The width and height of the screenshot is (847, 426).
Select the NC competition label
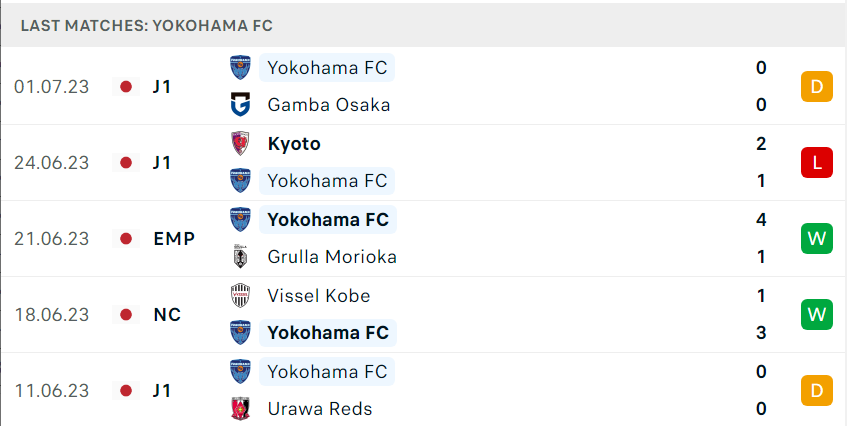167,314
